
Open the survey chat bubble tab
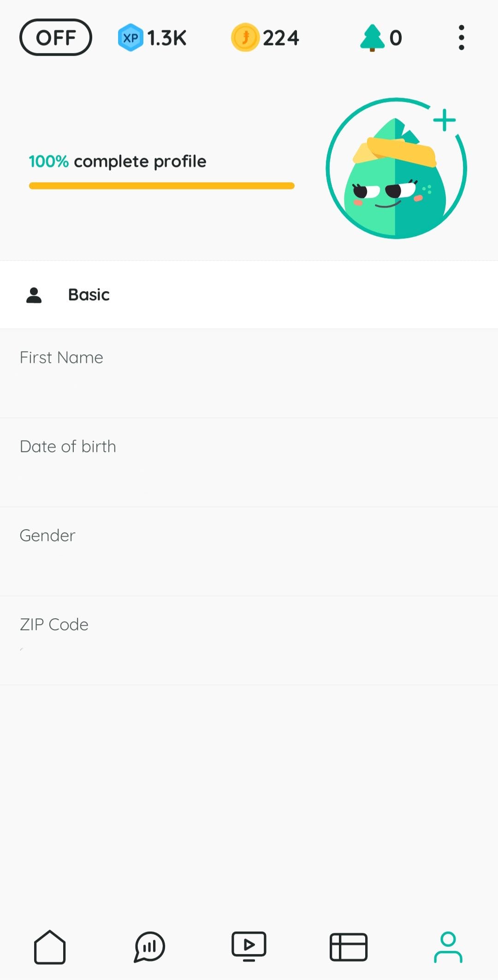pyautogui.click(x=149, y=947)
